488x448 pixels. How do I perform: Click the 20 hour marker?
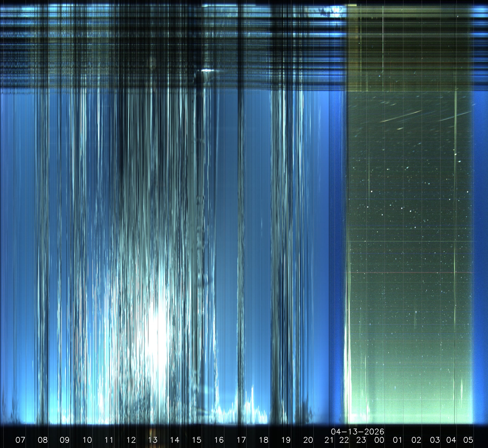coord(308,440)
